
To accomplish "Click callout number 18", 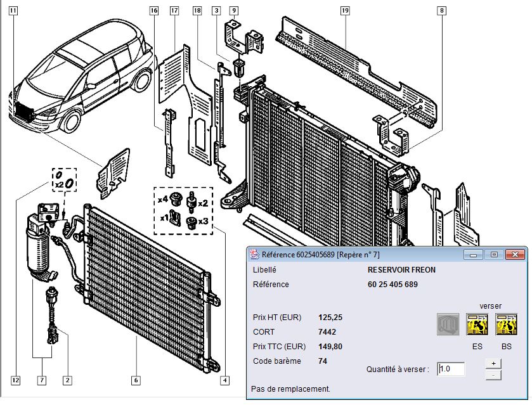I will [x=197, y=11].
